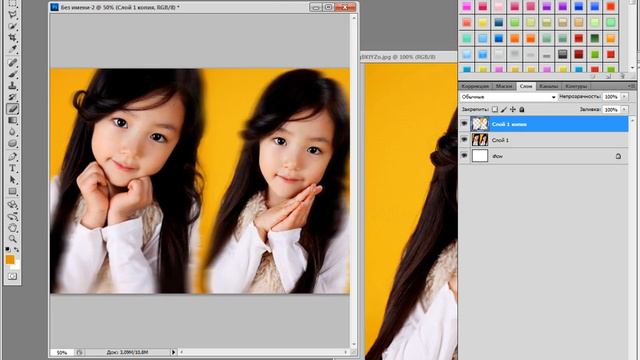The height and width of the screenshot is (360, 640).
Task: Activate the background jpg @ 100% document window
Action: (408, 57)
